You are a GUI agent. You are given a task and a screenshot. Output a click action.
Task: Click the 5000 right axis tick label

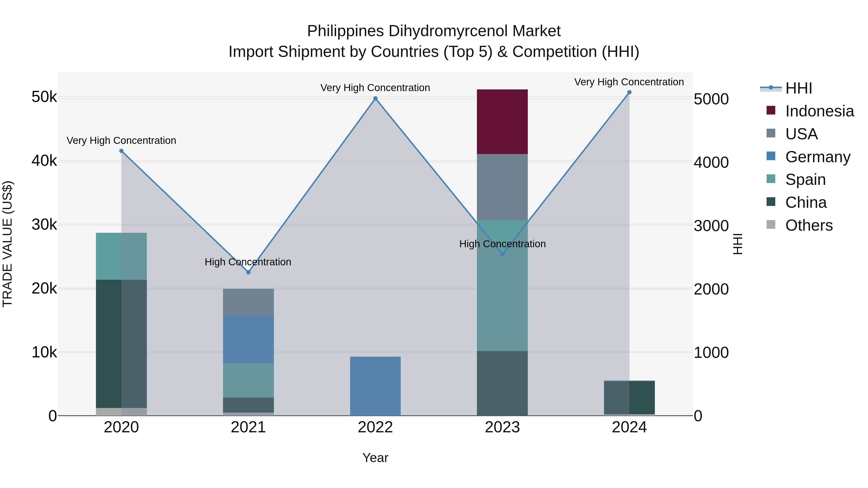point(711,99)
